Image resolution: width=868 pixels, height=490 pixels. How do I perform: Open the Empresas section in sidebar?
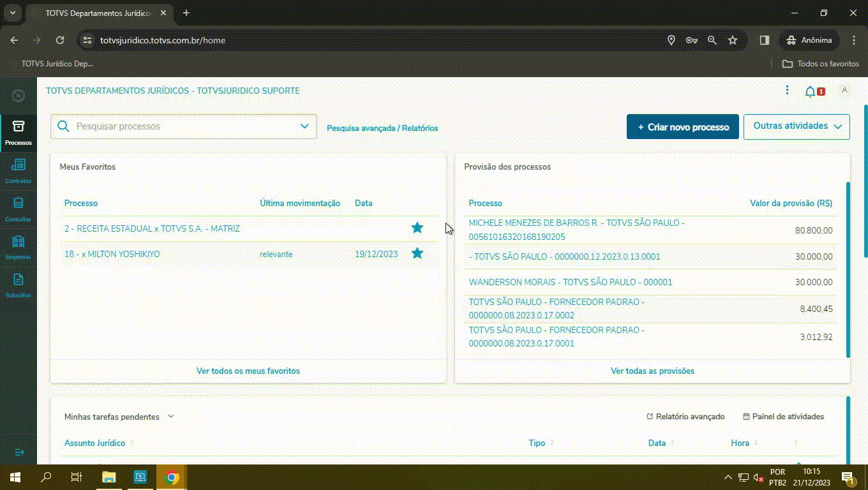coord(18,248)
